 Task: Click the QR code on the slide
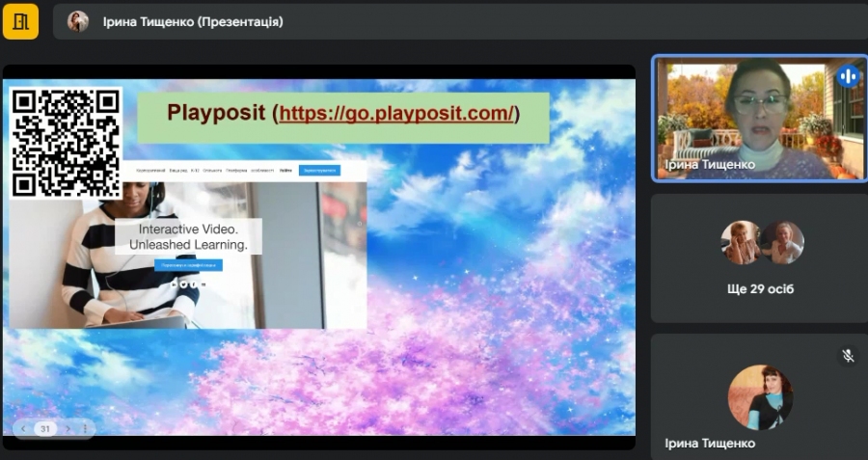point(66,143)
